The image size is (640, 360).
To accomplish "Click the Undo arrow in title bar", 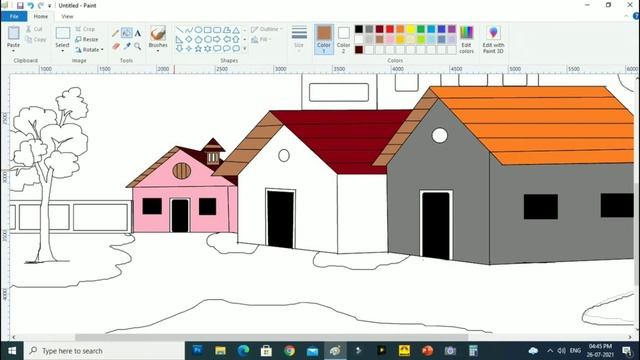I will [x=31, y=6].
